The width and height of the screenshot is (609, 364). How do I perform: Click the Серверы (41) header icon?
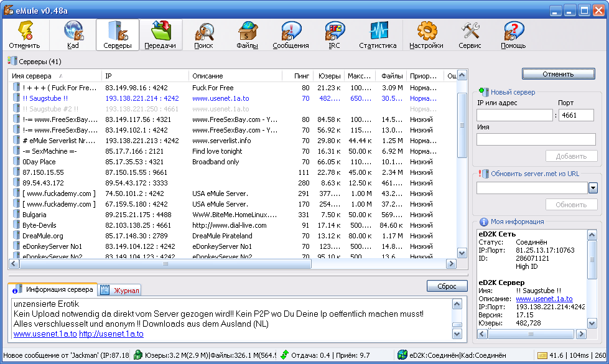pos(12,61)
